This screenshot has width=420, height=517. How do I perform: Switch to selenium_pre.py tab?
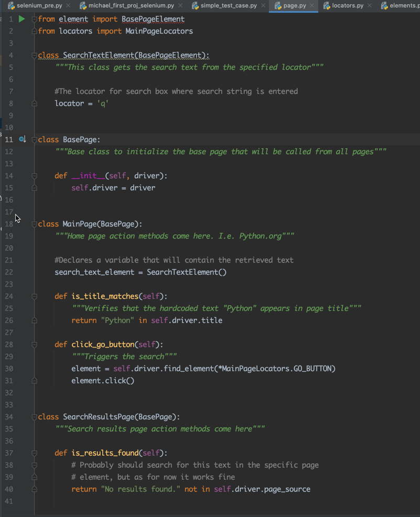tap(39, 6)
